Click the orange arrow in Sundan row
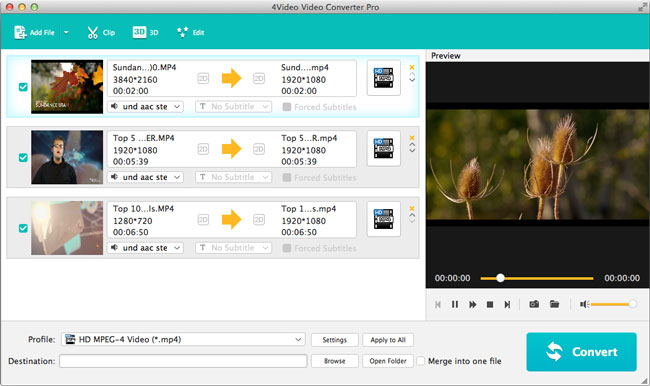The image size is (650, 386). point(231,78)
